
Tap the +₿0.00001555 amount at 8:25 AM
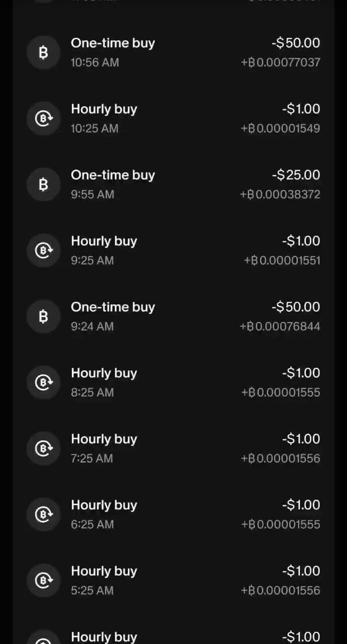point(280,392)
